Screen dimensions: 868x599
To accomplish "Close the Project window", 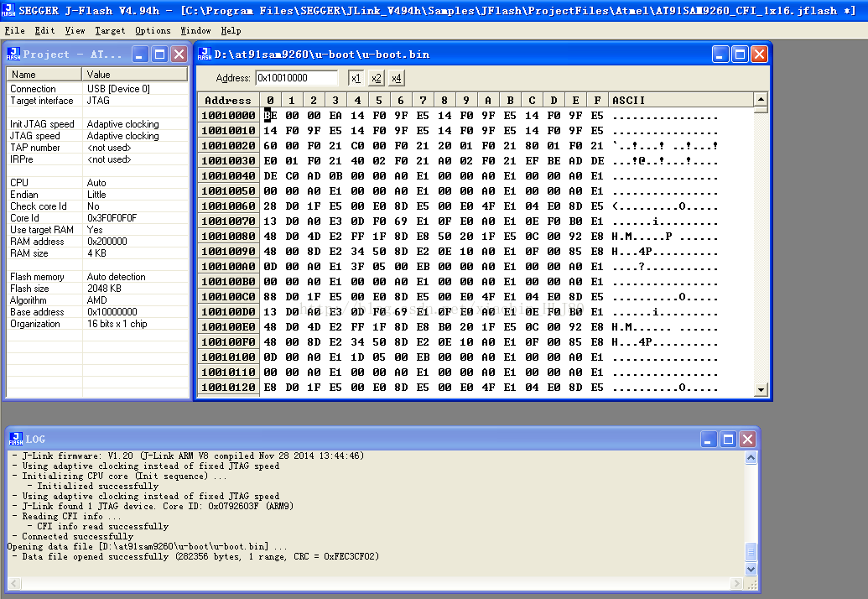I will click(x=179, y=54).
